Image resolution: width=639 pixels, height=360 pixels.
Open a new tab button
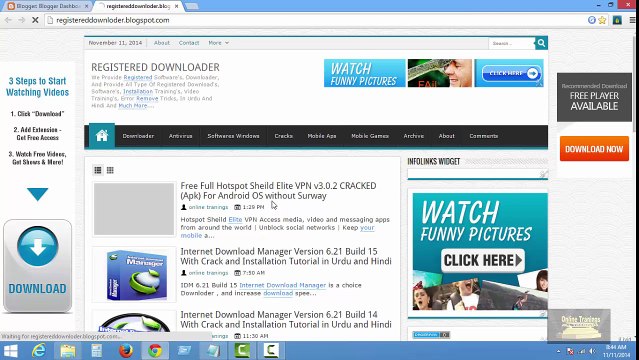point(192,6)
